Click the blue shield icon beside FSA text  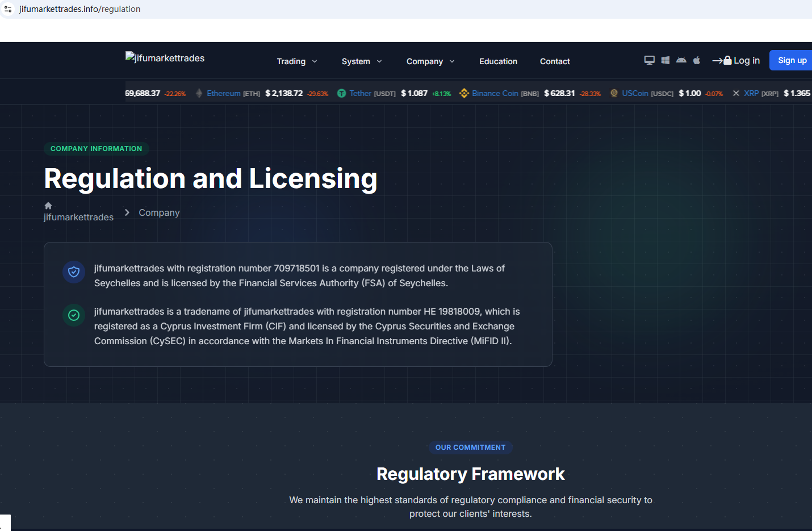pos(74,272)
